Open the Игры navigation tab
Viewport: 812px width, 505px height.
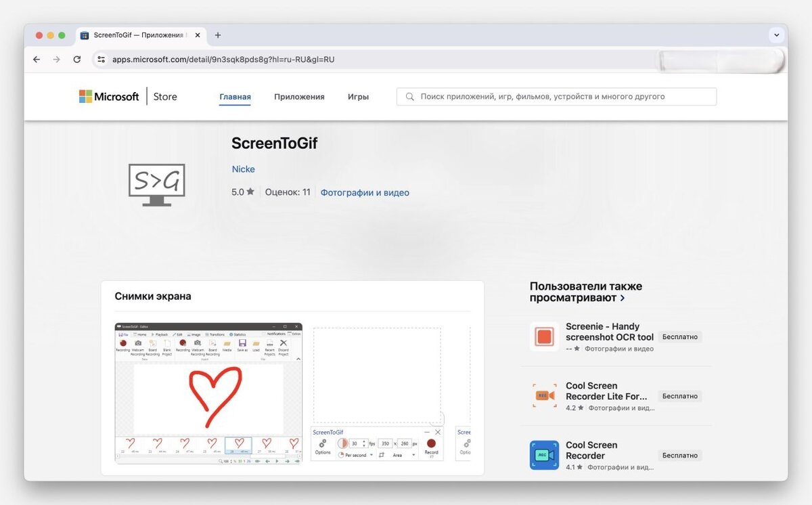pos(358,97)
